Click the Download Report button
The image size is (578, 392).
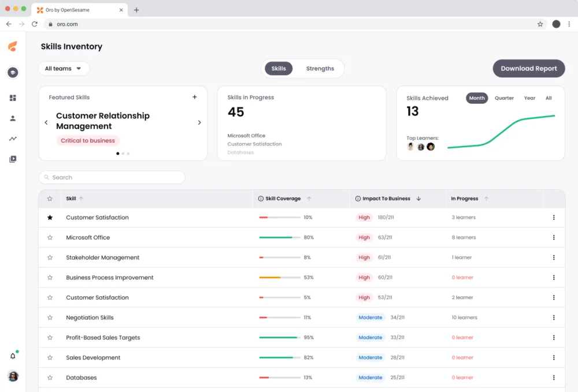click(528, 68)
